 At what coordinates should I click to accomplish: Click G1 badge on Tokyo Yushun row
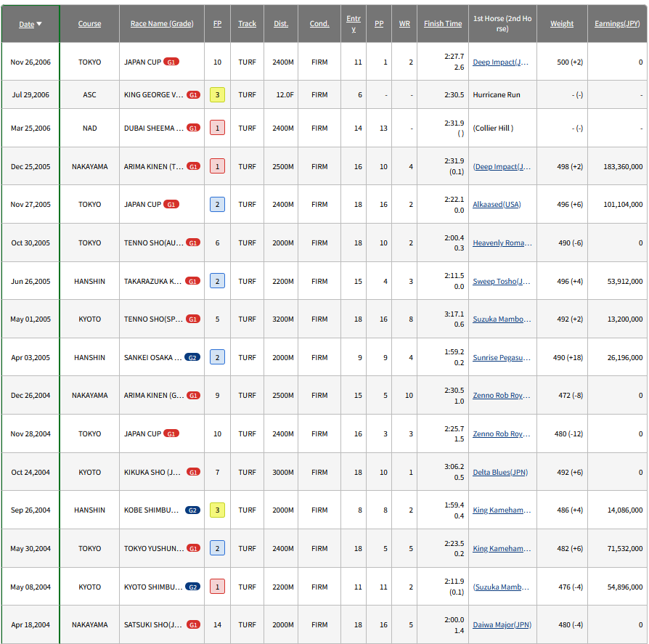coord(193,548)
